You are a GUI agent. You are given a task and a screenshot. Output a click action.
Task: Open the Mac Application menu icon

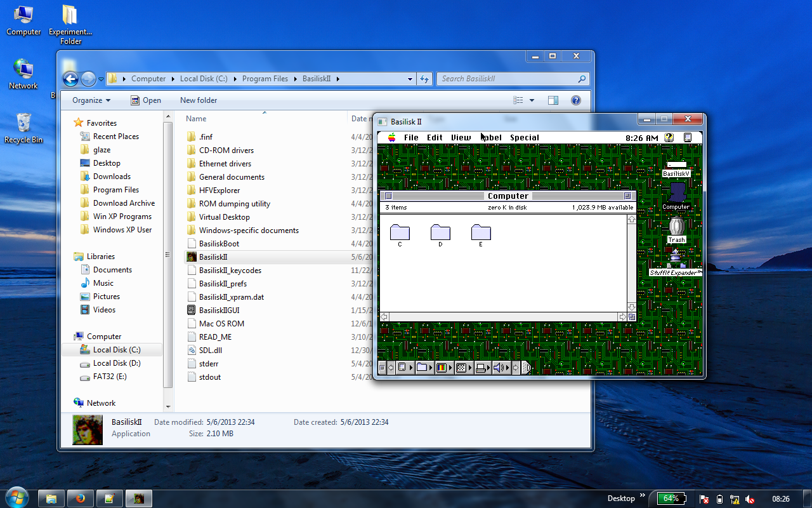click(688, 137)
